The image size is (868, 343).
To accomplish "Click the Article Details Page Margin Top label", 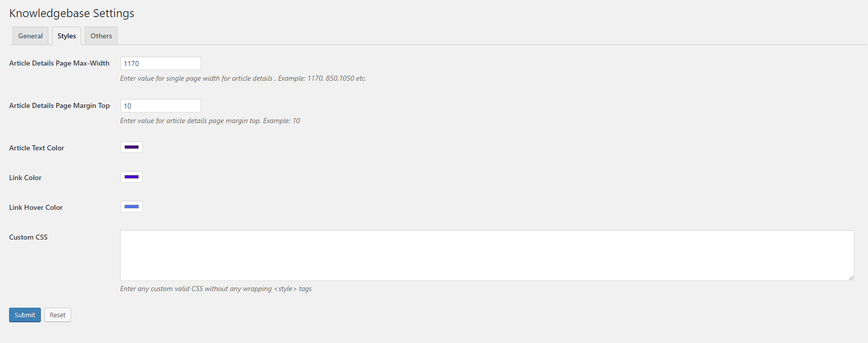I will click(60, 105).
